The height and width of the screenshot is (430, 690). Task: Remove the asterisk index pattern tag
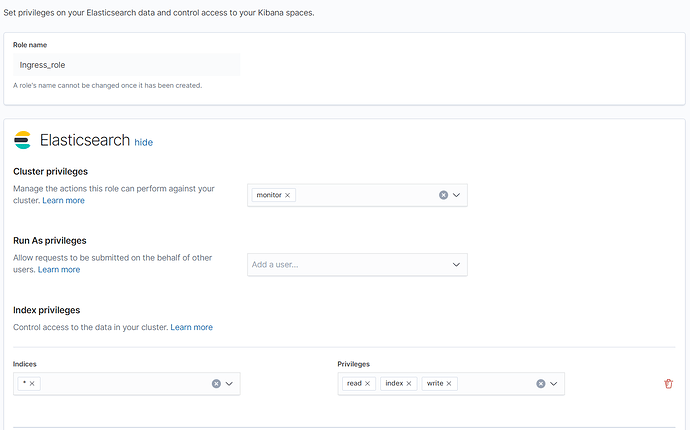click(32, 383)
